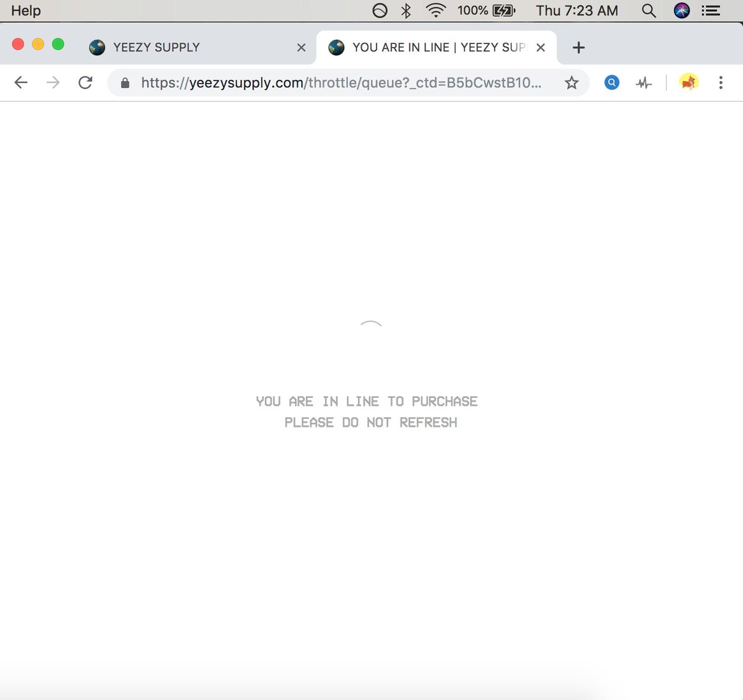Screen dimensions: 743x700
Task: Reload this page
Action: click(x=85, y=82)
